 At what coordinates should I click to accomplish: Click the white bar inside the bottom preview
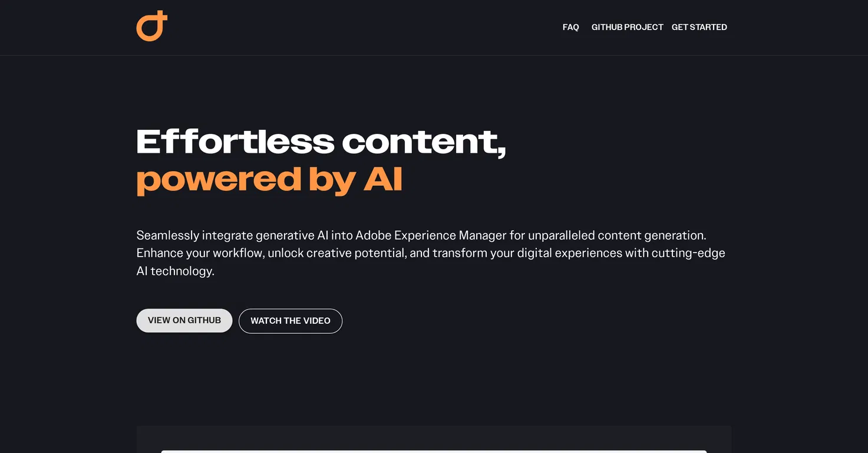[434, 451]
